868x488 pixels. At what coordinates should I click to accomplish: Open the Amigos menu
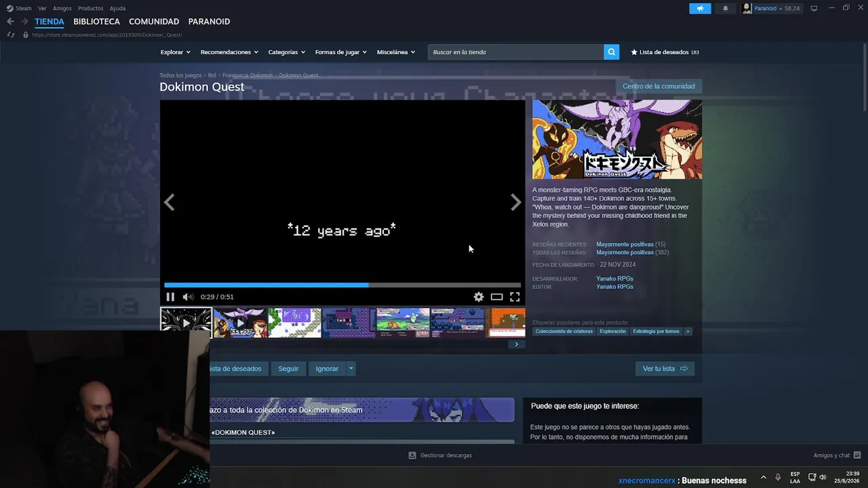click(62, 8)
